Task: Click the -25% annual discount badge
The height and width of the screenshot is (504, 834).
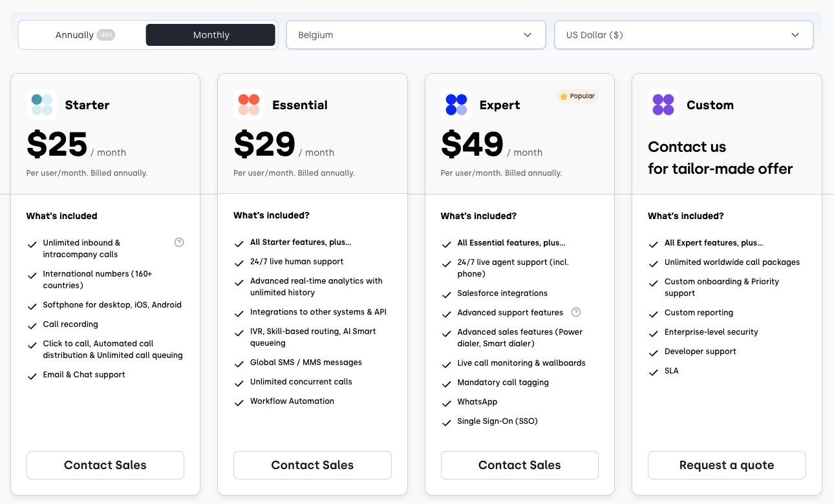Action: pyautogui.click(x=106, y=35)
